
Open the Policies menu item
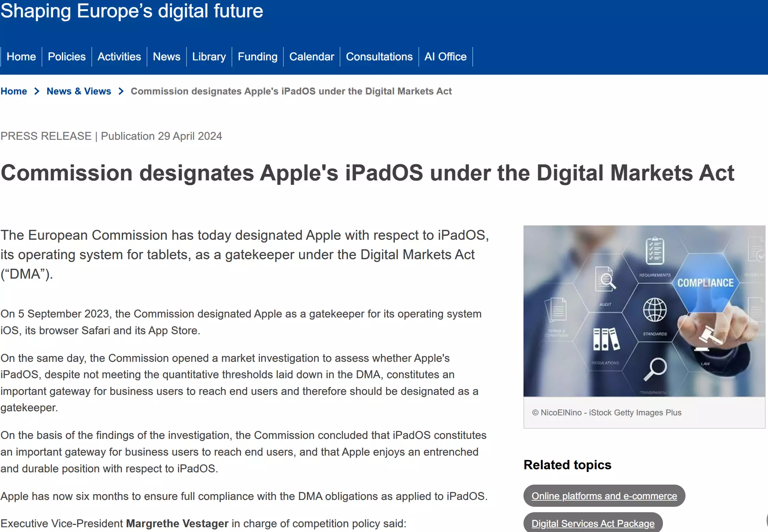pos(67,57)
